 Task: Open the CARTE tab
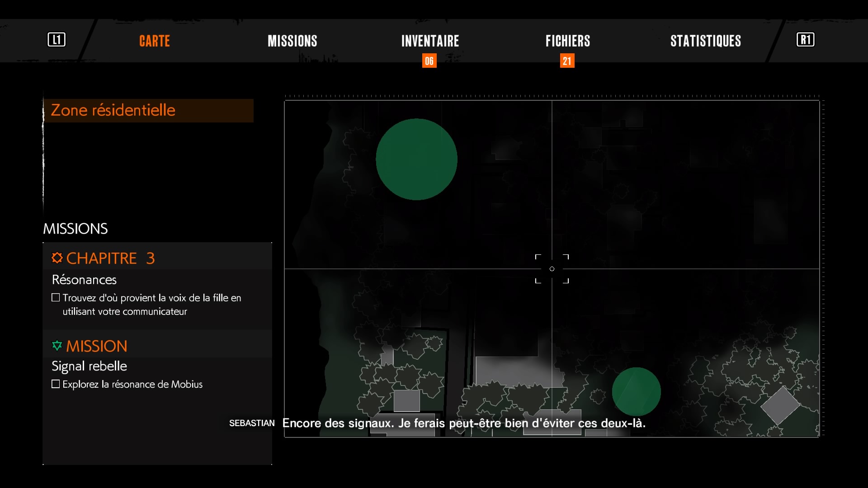155,41
